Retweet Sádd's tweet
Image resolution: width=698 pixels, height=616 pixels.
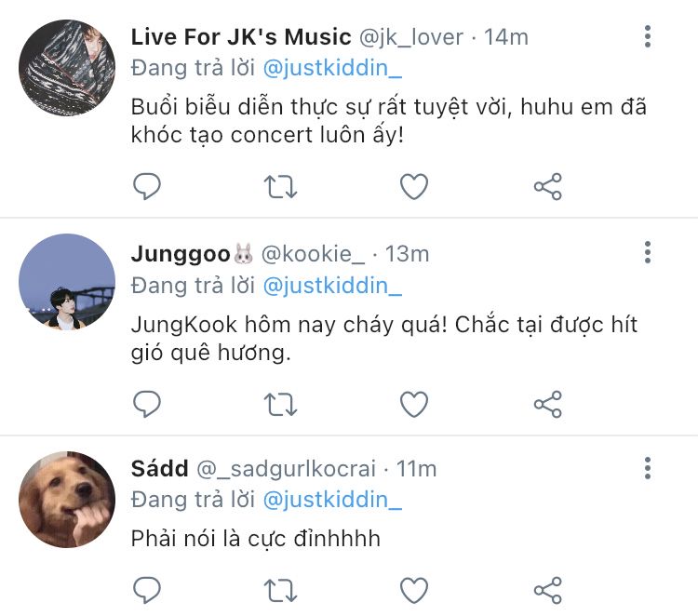(x=280, y=590)
